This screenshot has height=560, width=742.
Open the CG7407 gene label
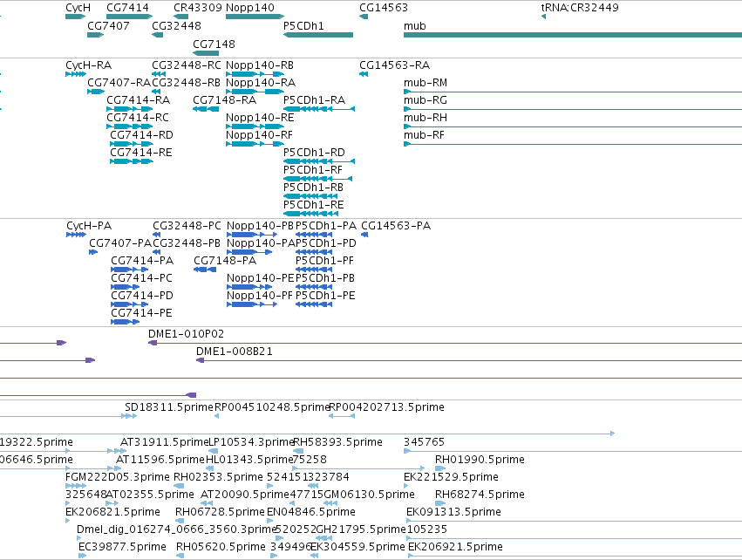point(108,26)
